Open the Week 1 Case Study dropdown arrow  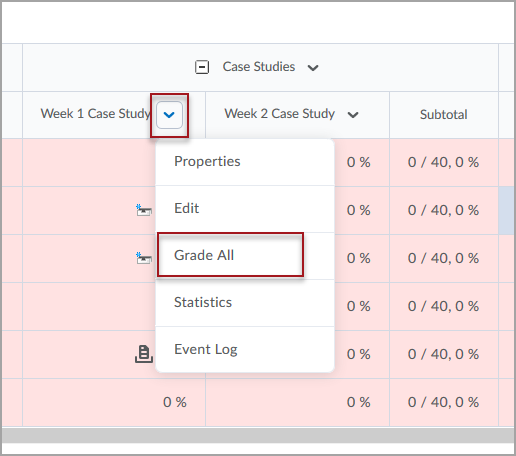169,115
